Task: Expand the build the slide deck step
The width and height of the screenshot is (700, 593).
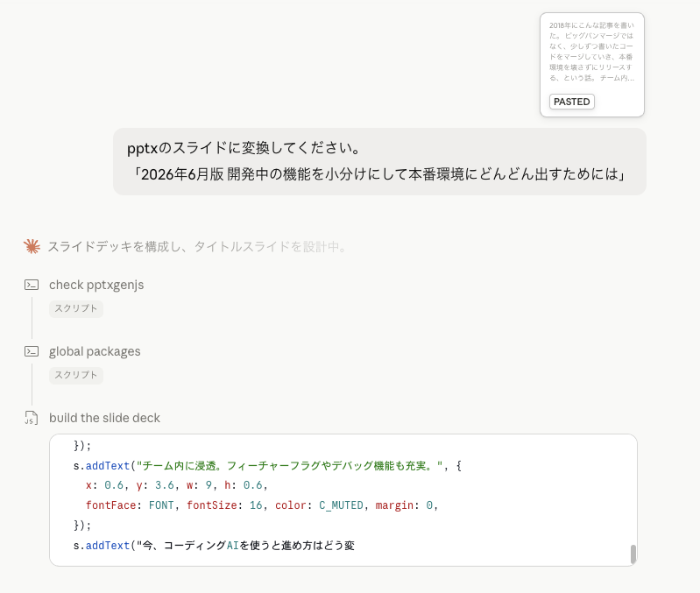Action: pos(104,418)
